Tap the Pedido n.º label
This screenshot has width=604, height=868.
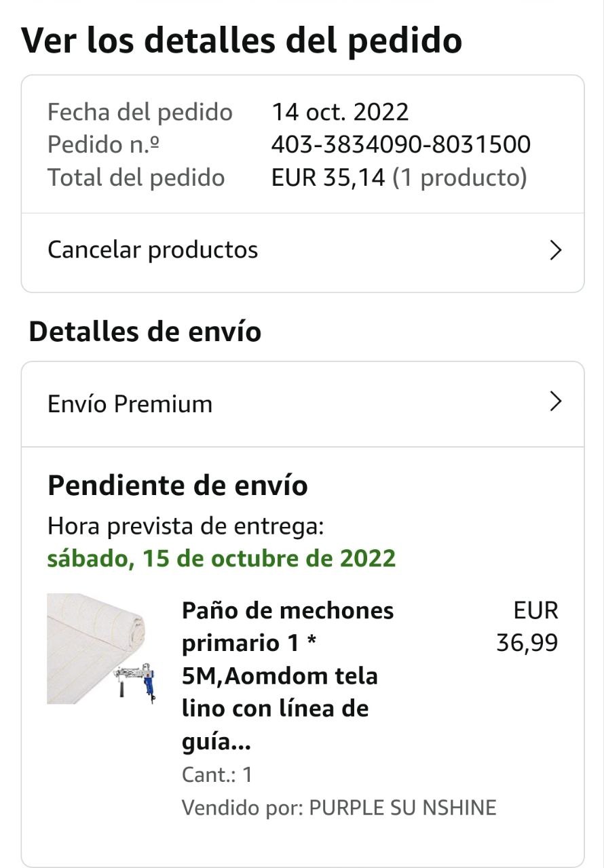104,144
